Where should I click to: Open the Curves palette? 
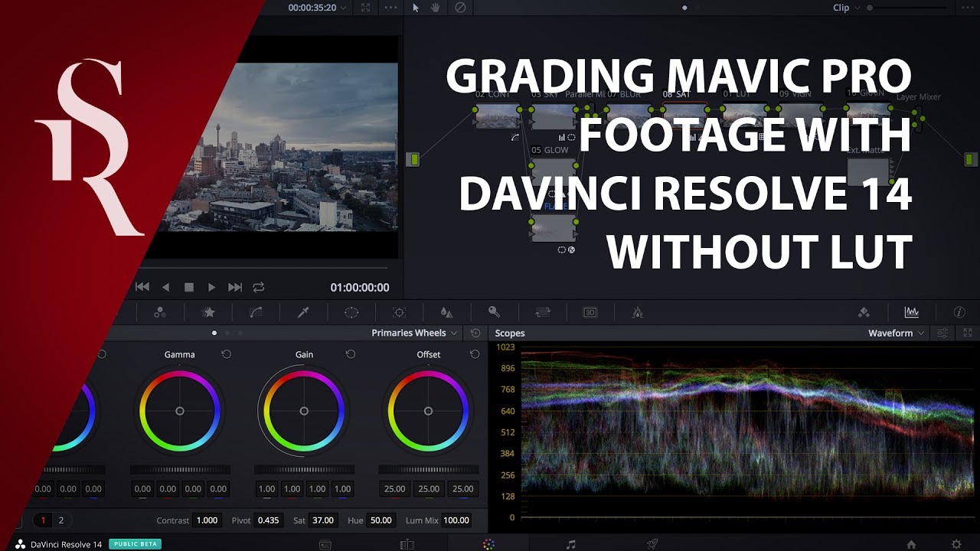tap(256, 312)
